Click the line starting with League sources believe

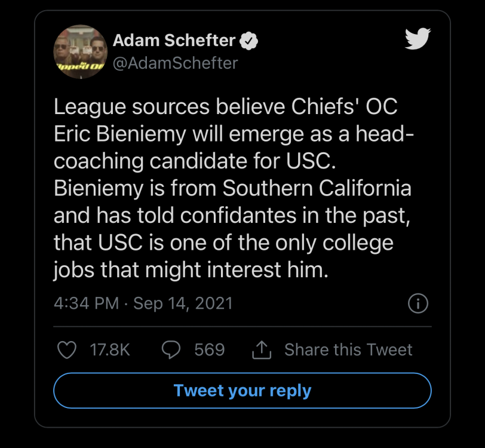[x=226, y=107]
